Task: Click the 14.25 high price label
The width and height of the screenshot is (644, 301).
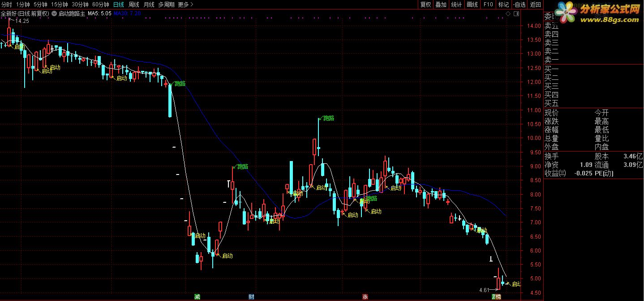Action: coord(22,21)
